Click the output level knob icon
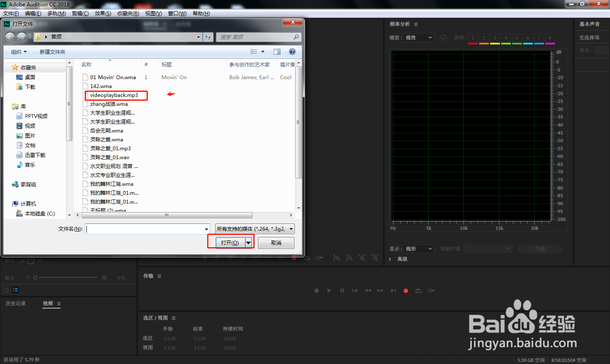The width and height of the screenshot is (610, 364). (30, 261)
